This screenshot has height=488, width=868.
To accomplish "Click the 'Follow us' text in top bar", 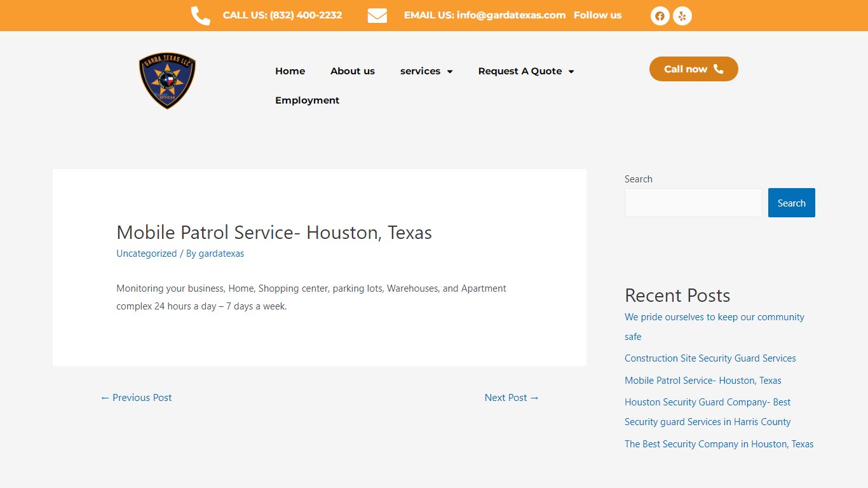I will click(x=597, y=15).
